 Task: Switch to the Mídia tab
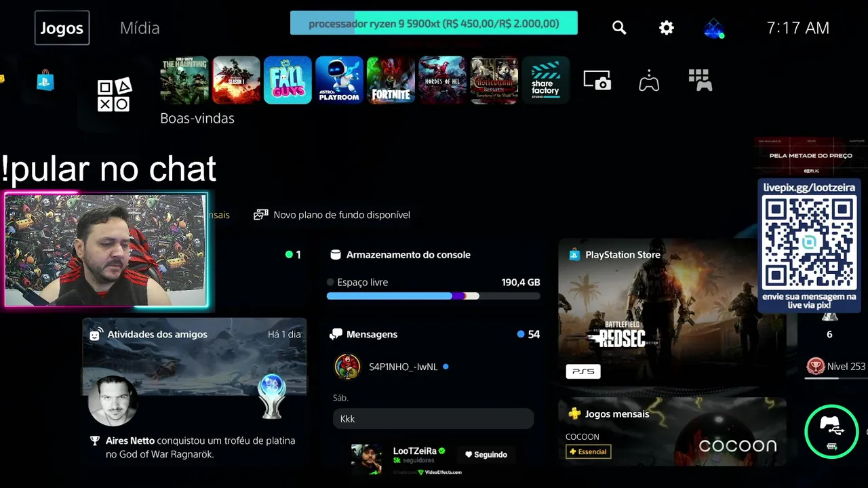tap(140, 28)
